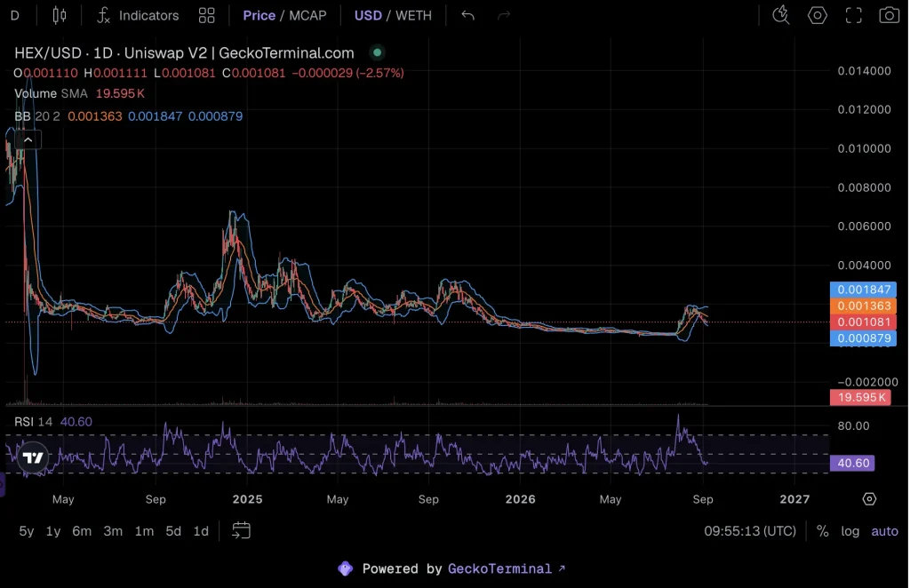Screen dimensions: 910x588
Task: Open chart settings hexagon icon
Action: [x=818, y=16]
